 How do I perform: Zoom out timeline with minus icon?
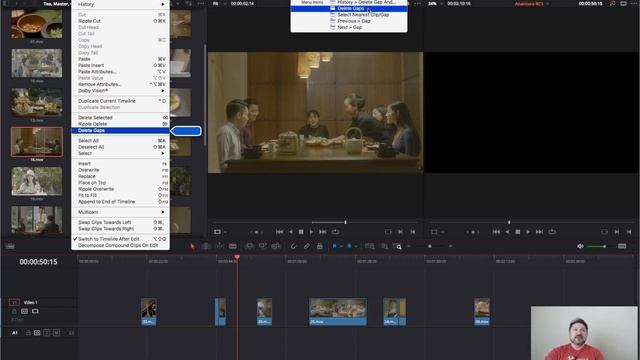pyautogui.click(x=409, y=246)
